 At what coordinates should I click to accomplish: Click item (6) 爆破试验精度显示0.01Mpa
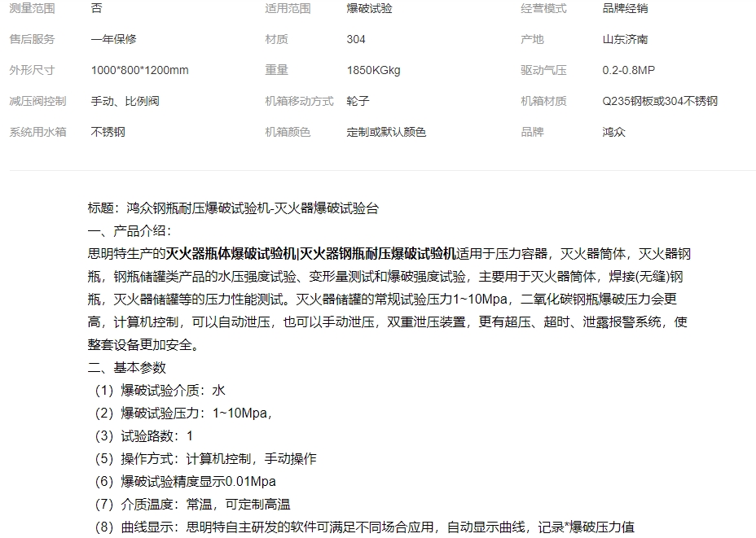[x=186, y=481]
